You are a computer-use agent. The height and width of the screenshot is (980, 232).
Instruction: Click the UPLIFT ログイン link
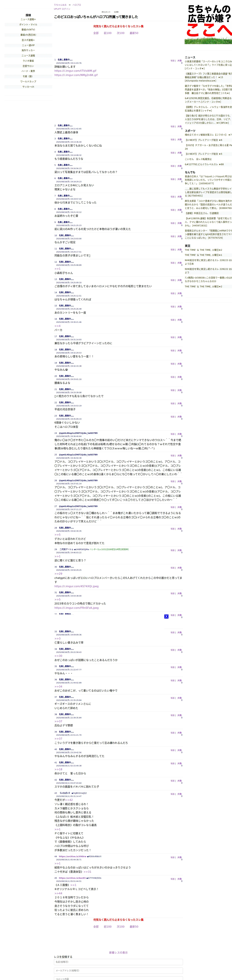click(x=62, y=9)
